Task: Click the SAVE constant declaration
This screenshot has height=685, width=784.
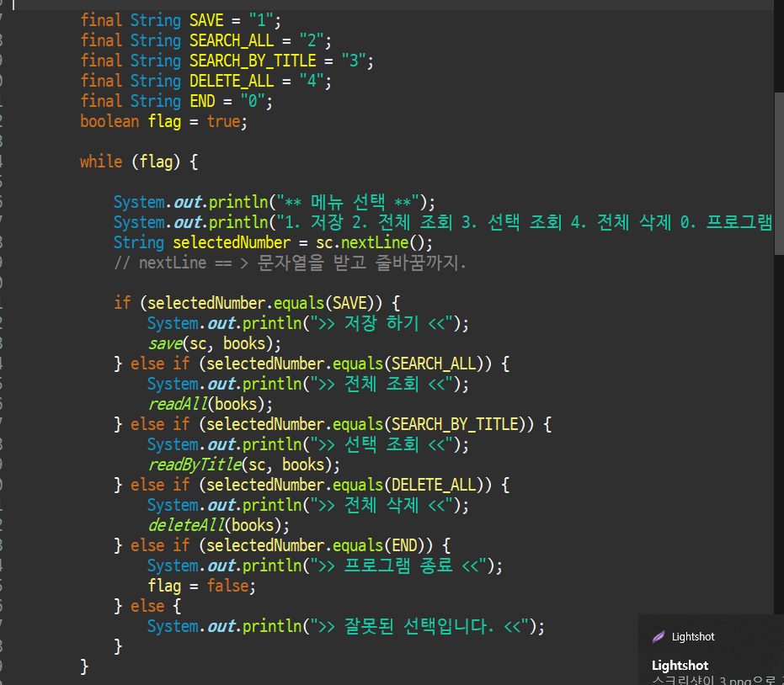Action: (180, 20)
